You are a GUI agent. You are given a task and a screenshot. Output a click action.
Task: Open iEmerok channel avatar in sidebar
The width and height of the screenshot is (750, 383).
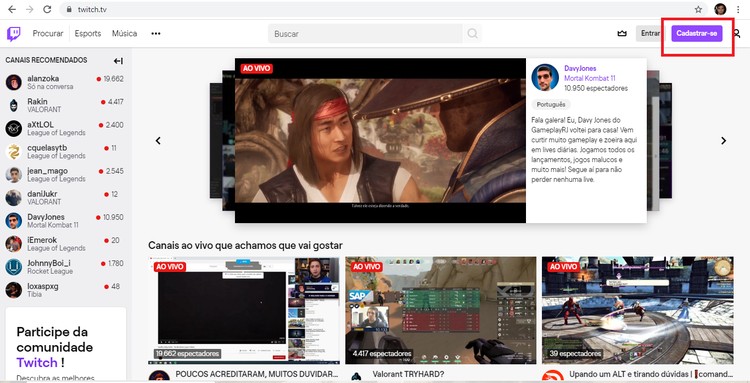[13, 244]
